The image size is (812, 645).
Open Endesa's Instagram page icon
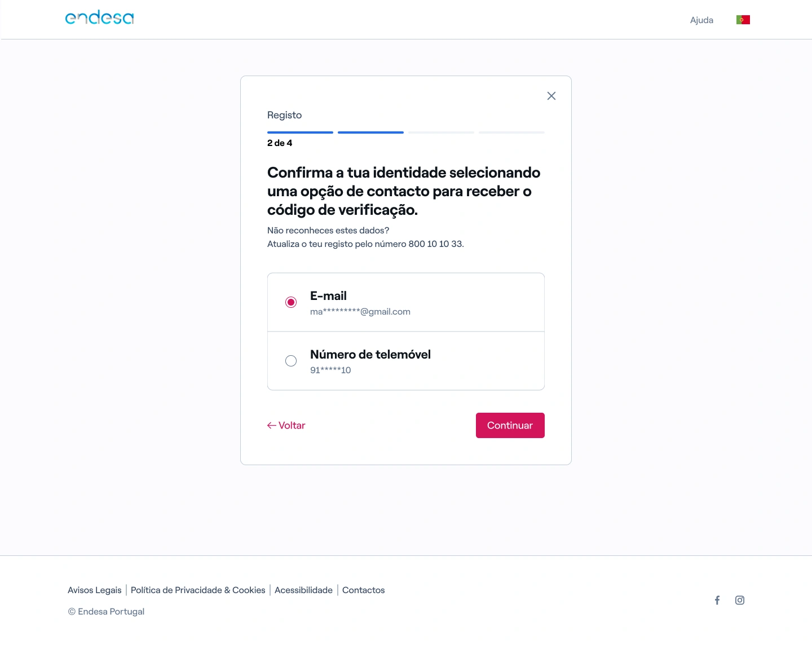[740, 600]
